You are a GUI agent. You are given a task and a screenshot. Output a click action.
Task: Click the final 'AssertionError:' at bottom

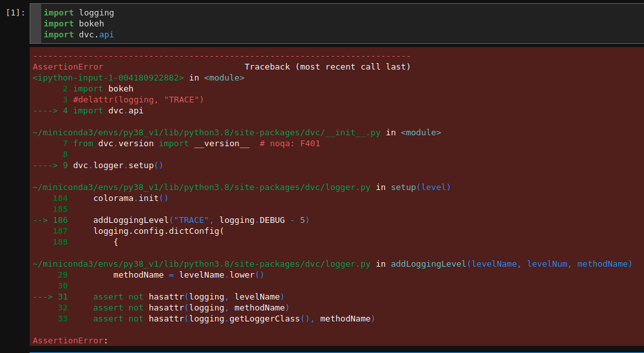click(x=70, y=340)
